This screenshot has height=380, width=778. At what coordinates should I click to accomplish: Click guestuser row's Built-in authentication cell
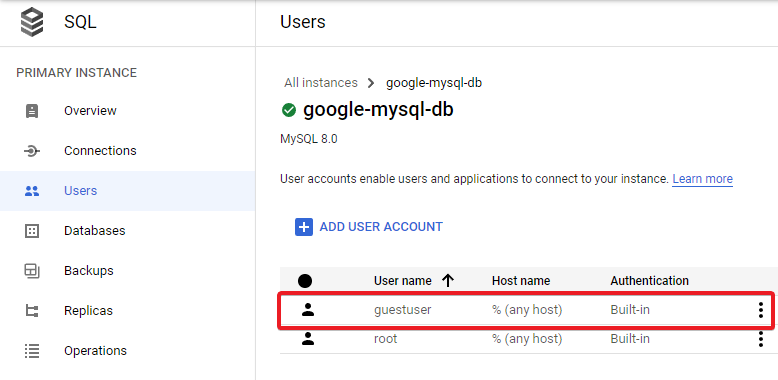click(x=630, y=310)
